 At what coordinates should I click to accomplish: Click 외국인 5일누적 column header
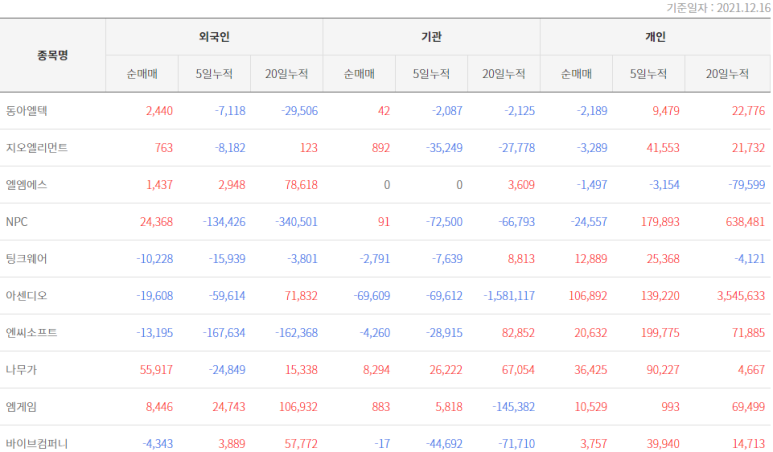[x=214, y=74]
